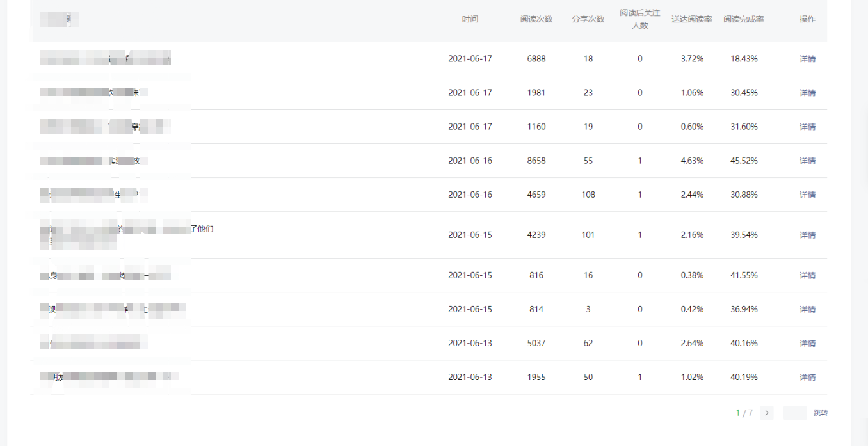Select the share count 23 cell
The width and height of the screenshot is (868, 446).
click(588, 93)
